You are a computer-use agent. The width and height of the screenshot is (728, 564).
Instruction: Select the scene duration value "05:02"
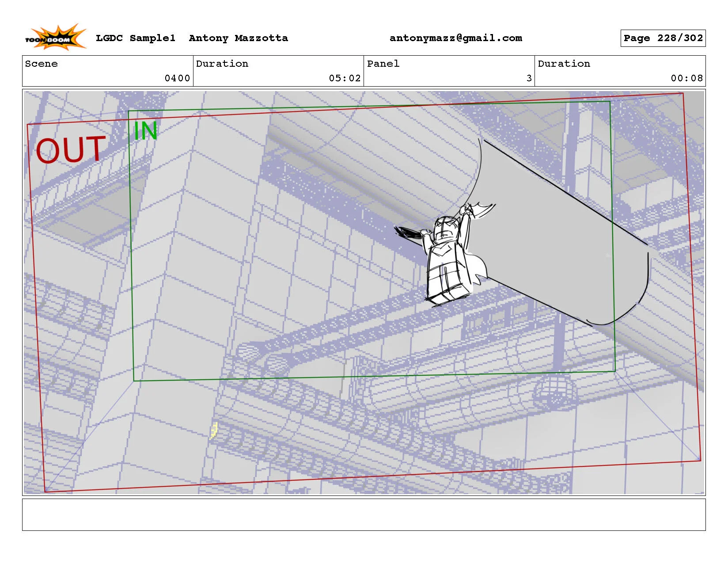click(345, 78)
